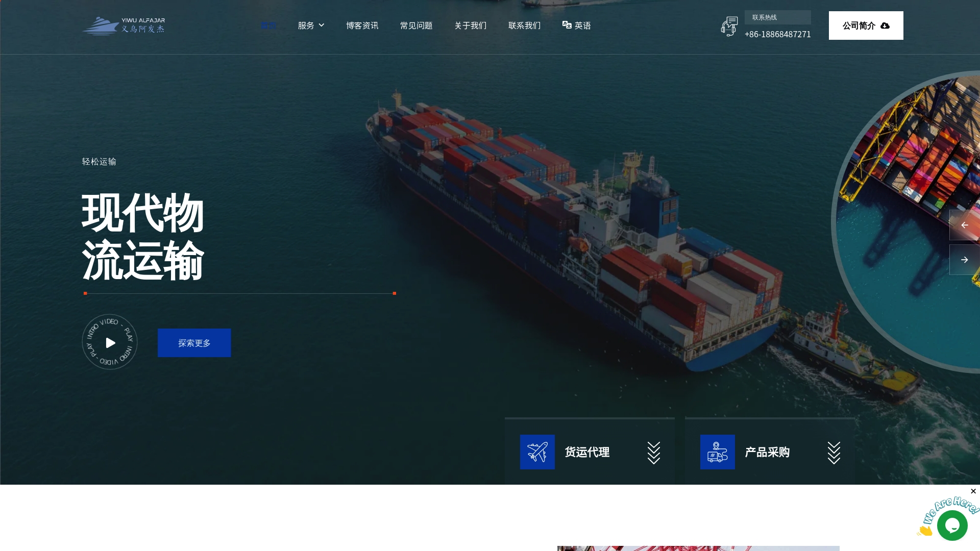
Task: Expand details under 产品采购 via double chevrons
Action: tap(834, 452)
